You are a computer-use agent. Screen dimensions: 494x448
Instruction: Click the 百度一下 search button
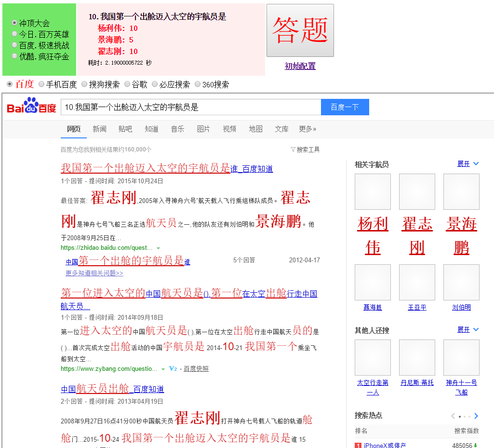coord(345,107)
